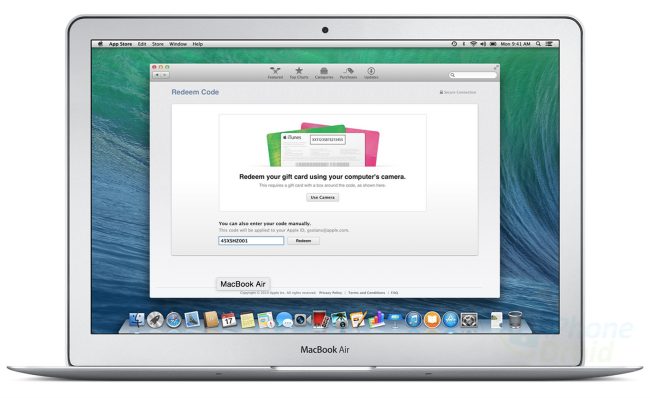Go back with the toolbar back arrow

(157, 75)
